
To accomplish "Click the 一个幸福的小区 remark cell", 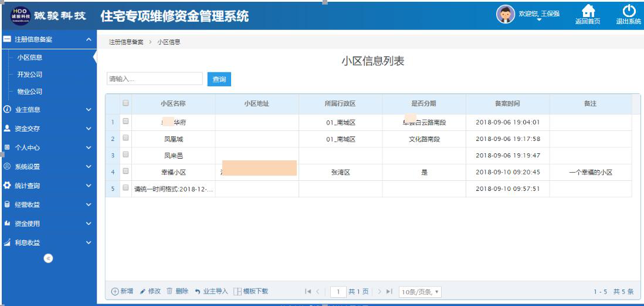I will tap(591, 172).
